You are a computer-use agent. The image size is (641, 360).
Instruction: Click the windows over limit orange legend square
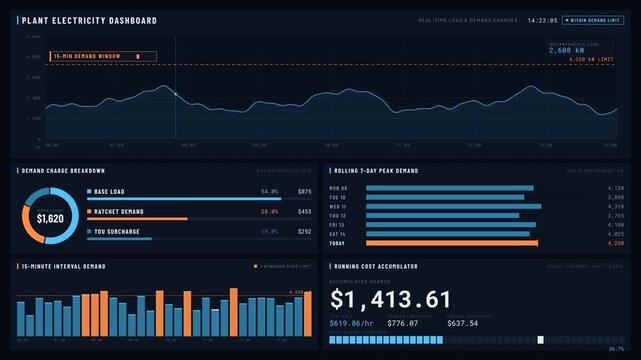click(256, 266)
